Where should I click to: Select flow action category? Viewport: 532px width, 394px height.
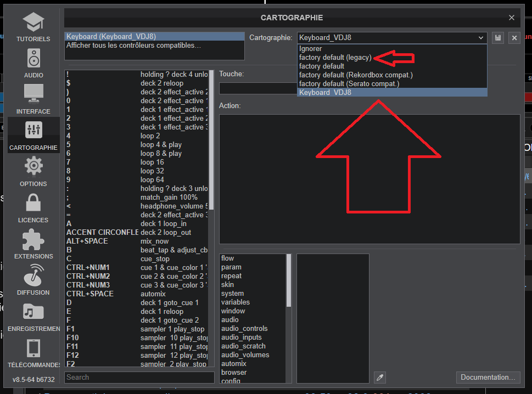pos(253,258)
